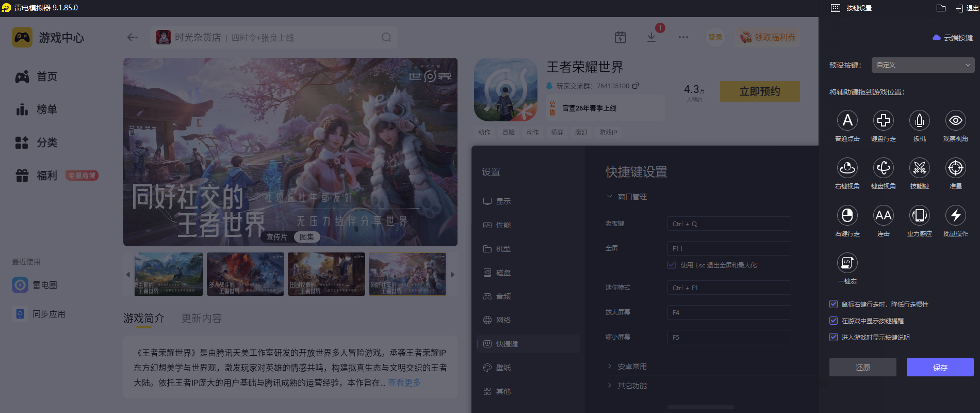The width and height of the screenshot is (980, 413).
Task: Open 壁纸 settings tab
Action: pyautogui.click(x=528, y=368)
